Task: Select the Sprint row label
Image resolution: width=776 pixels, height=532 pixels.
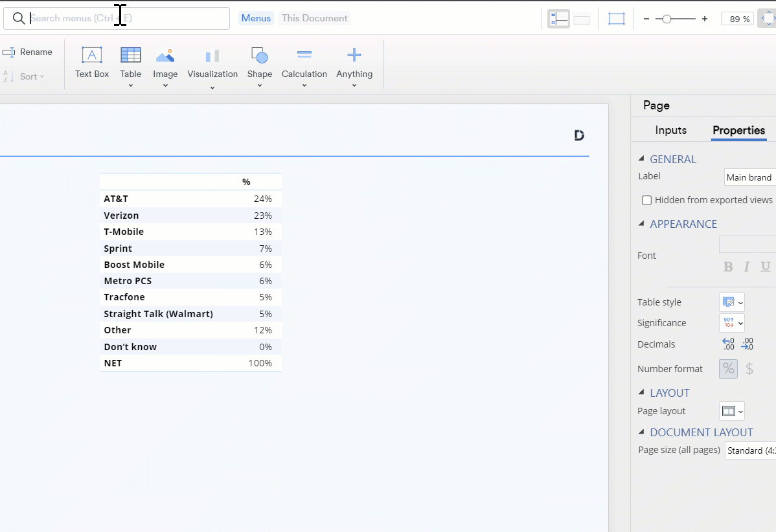Action: click(x=118, y=249)
